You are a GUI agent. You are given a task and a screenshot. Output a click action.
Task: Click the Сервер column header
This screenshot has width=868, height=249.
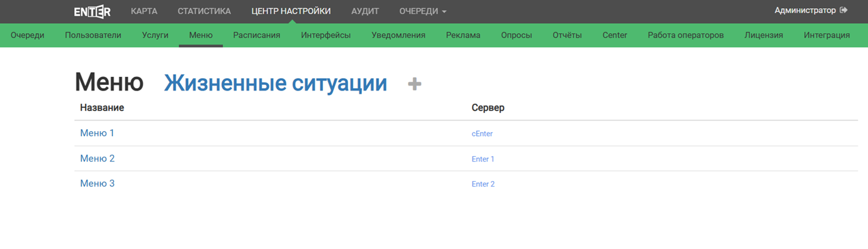click(488, 108)
